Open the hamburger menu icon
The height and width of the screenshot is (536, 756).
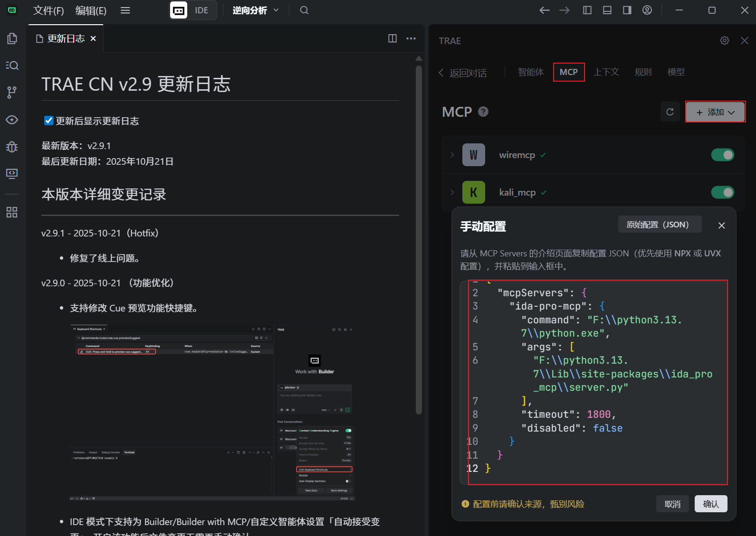point(125,10)
